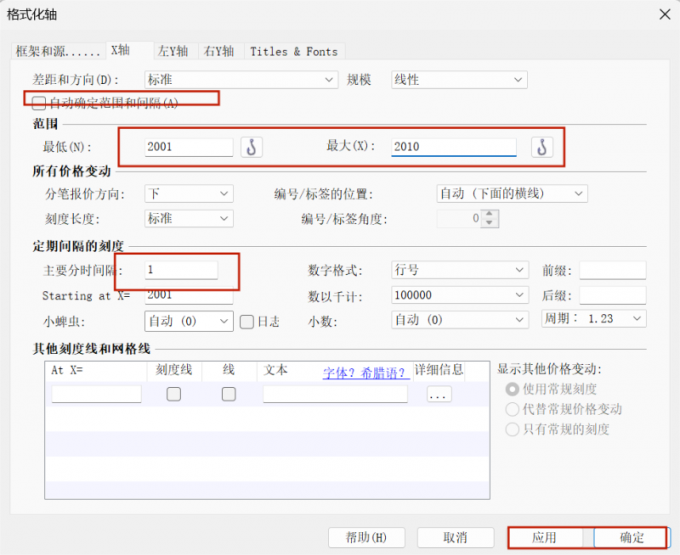Open the 详细信息 ellipsis button

438,394
